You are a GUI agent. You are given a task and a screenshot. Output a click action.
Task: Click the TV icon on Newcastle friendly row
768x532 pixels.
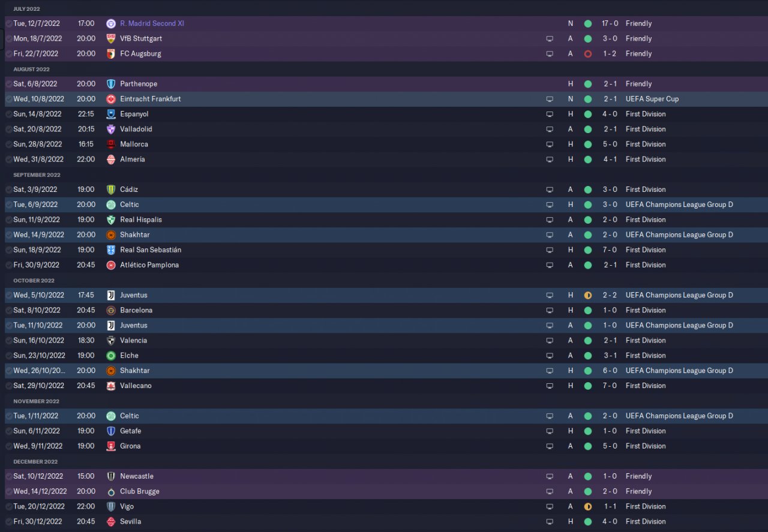coord(549,476)
